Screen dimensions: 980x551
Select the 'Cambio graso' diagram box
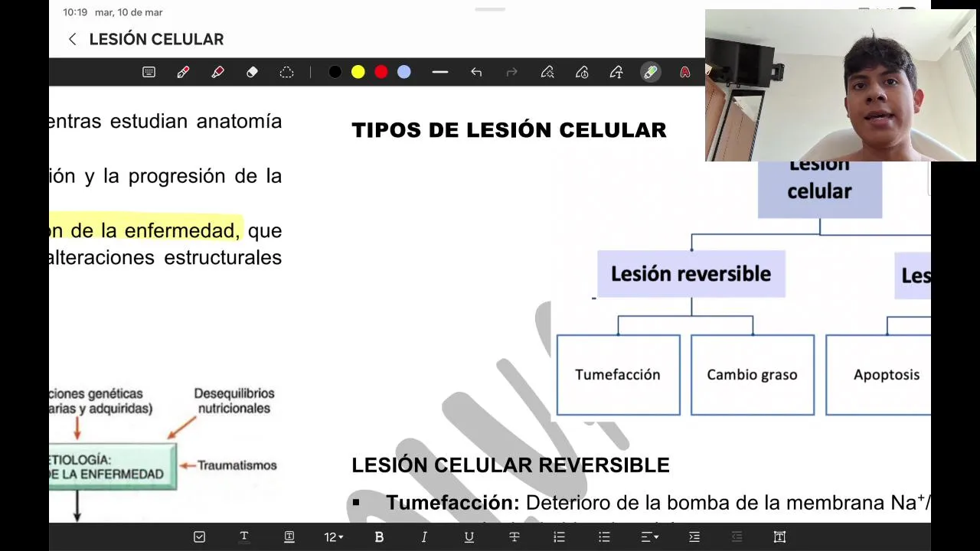(753, 375)
